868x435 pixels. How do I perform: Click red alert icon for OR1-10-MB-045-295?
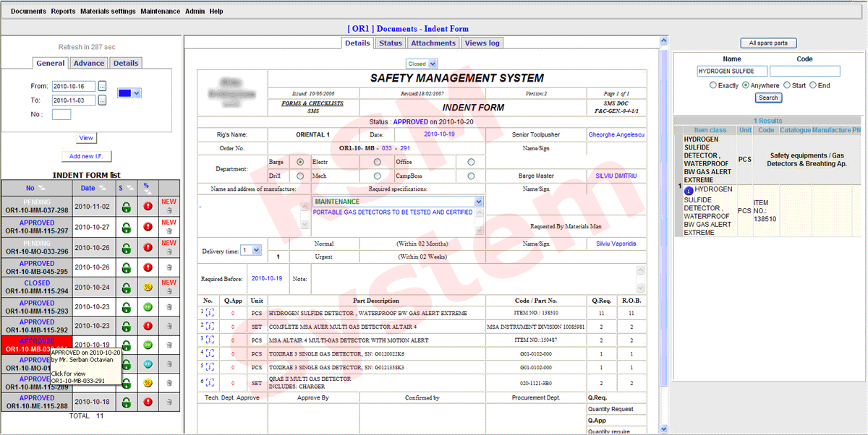(x=148, y=267)
